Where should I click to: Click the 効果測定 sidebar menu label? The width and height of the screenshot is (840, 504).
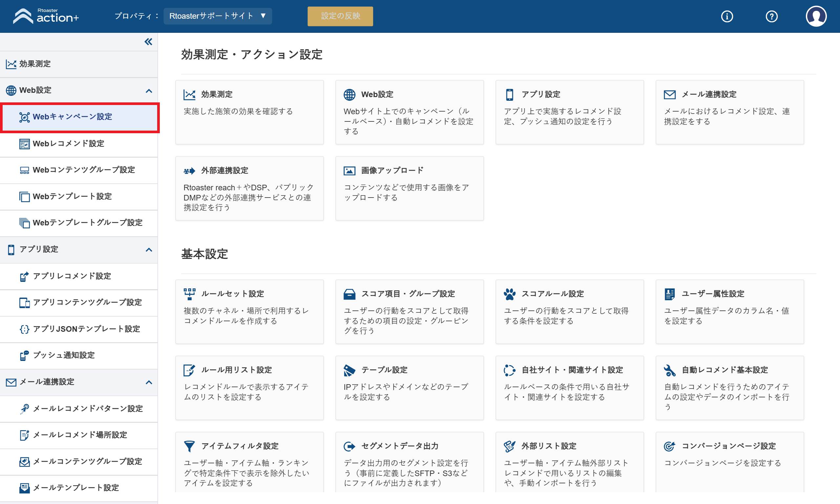(35, 64)
